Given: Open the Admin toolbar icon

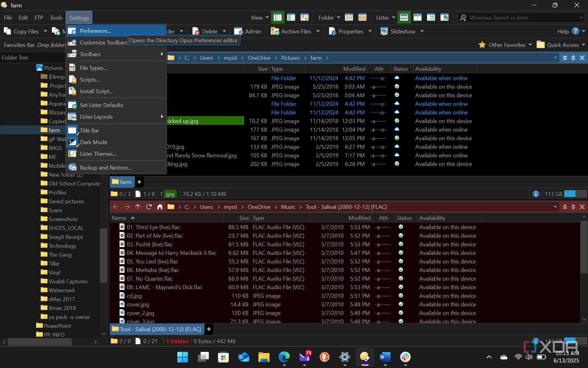Looking at the screenshot, I should [238, 31].
